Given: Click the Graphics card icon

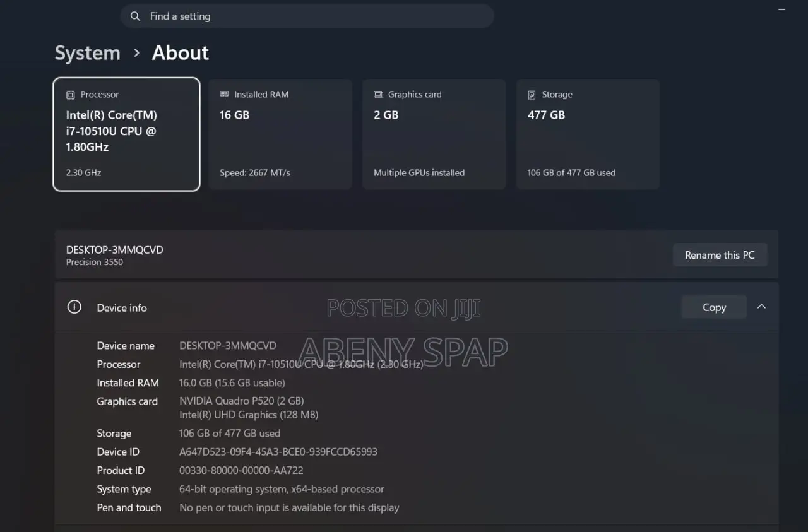Looking at the screenshot, I should 378,95.
